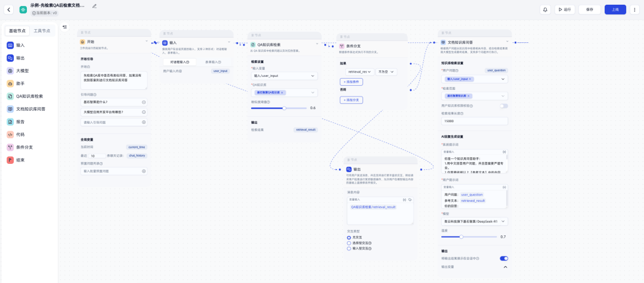This screenshot has height=283, width=644.
Task: Click the pencil edit title icon
Action: click(x=94, y=6)
